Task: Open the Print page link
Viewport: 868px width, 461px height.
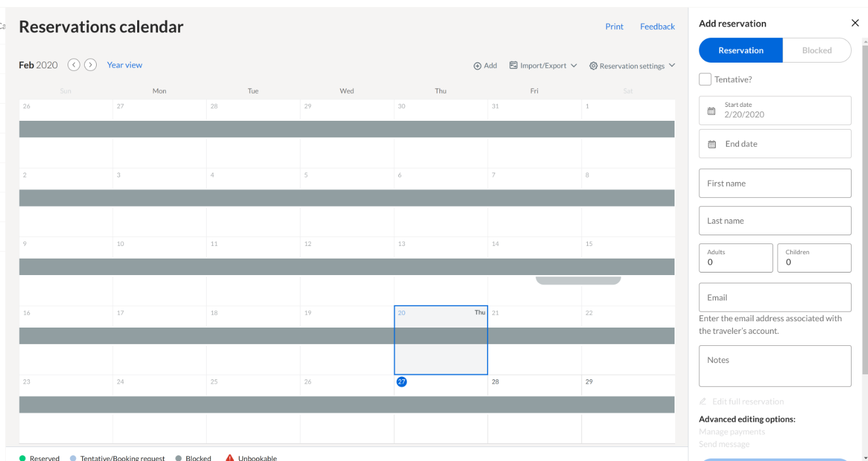Action: click(x=614, y=27)
